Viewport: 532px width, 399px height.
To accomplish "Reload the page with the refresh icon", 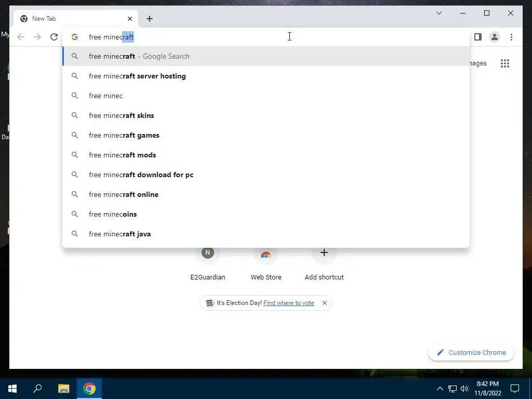I will click(x=54, y=37).
